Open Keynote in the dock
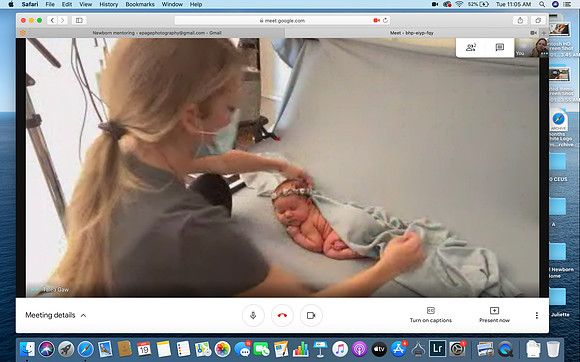This screenshot has width=580, height=362. pyautogui.click(x=320, y=349)
